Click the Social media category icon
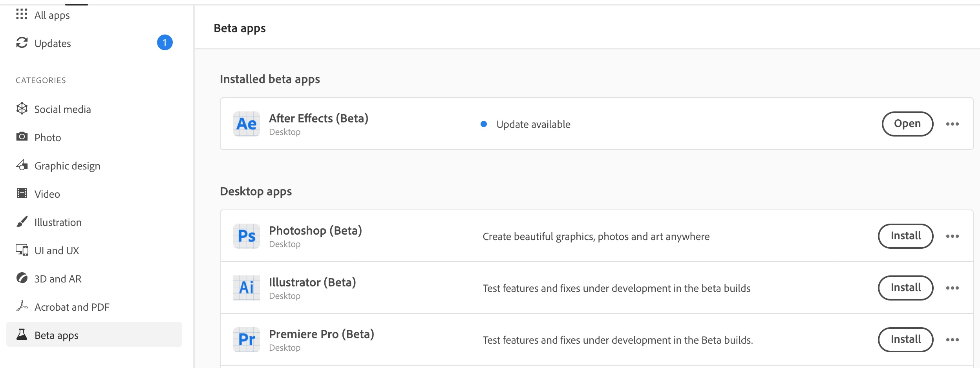 [x=22, y=109]
